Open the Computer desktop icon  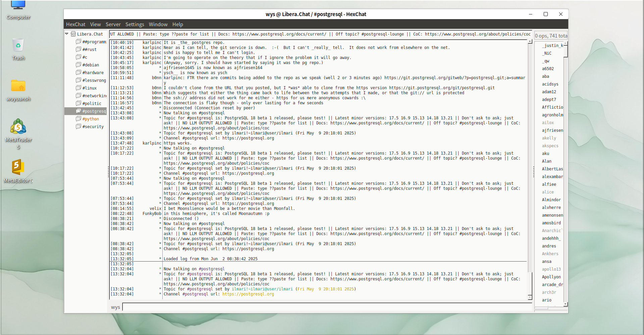(18, 7)
